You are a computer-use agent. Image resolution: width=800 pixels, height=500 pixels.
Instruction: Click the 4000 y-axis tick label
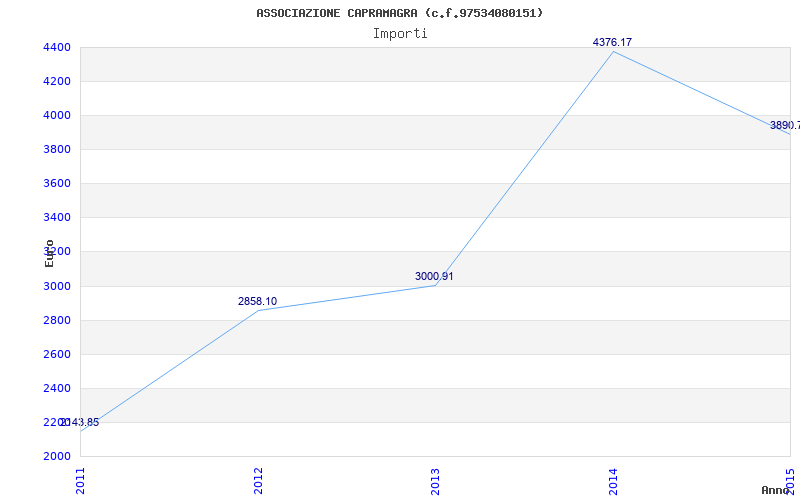pyautogui.click(x=57, y=115)
